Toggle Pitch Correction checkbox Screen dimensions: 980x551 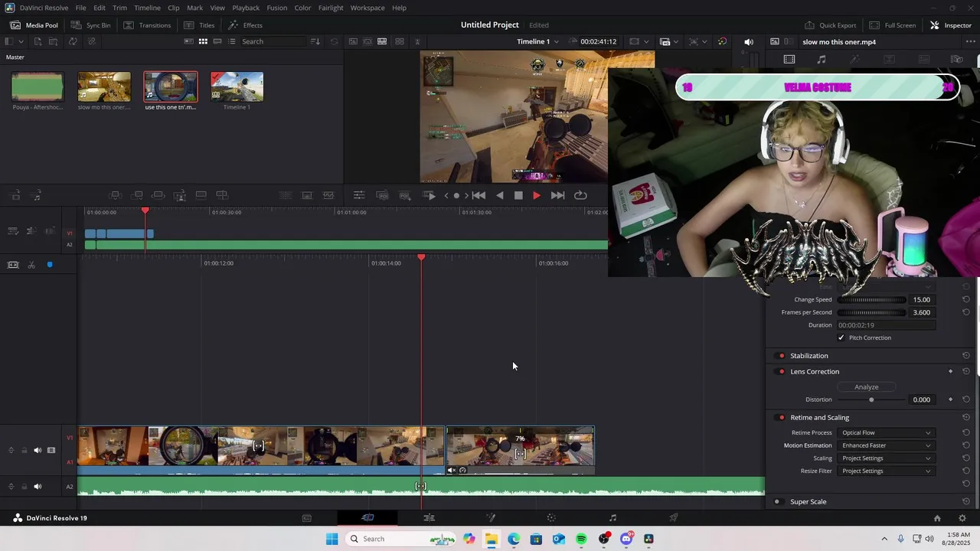[841, 337]
